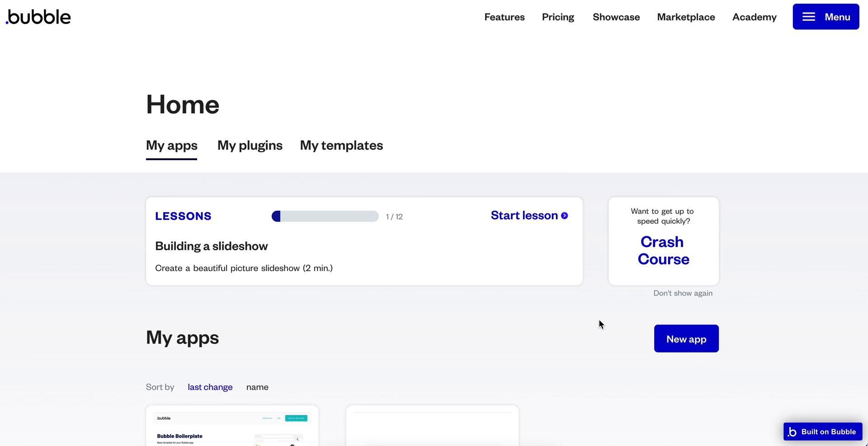The image size is (868, 446).
Task: Click the Bubble icon in Built on Bubble badge
Action: 792,432
